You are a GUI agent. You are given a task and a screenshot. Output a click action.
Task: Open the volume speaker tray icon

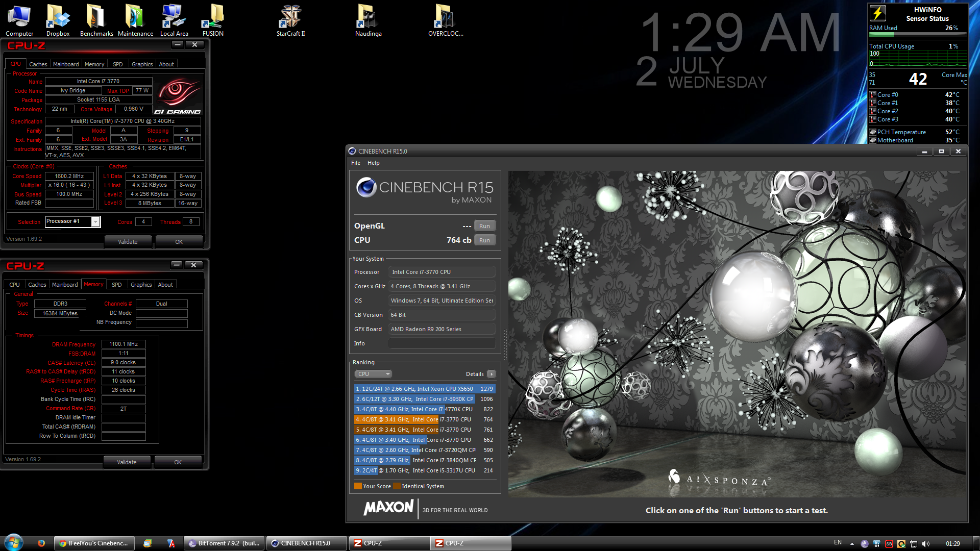[926, 544]
